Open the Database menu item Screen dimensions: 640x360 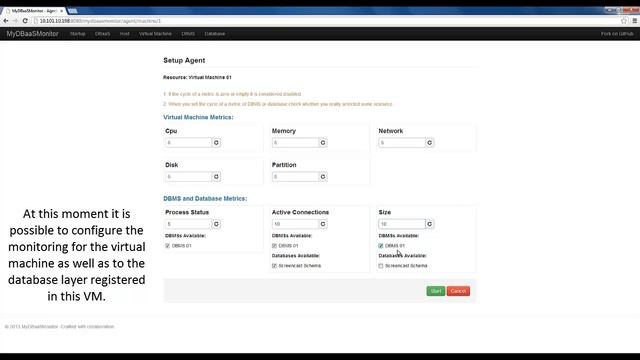215,34
